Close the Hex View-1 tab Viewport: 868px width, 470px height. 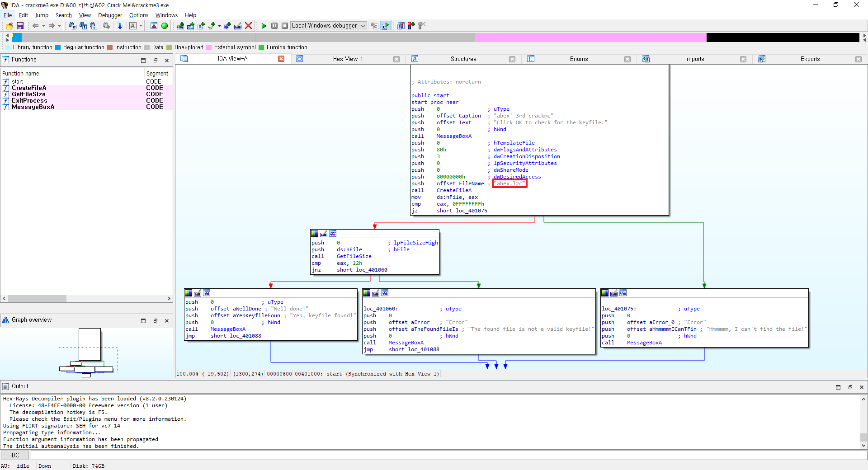tap(396, 59)
